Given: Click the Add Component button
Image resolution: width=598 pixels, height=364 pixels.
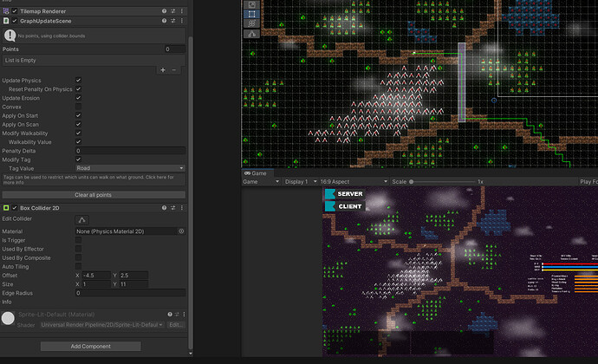Looking at the screenshot, I should [90, 347].
